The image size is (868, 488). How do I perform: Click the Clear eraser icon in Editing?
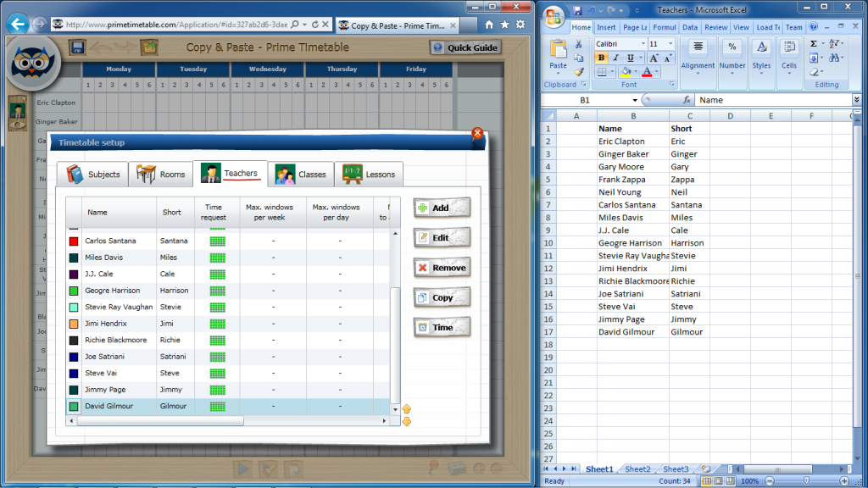814,72
